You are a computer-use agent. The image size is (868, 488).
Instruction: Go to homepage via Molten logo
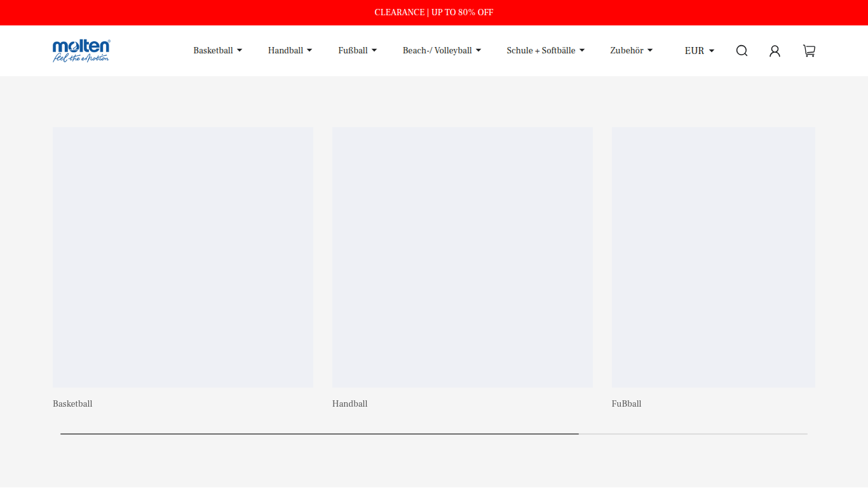pyautogui.click(x=81, y=51)
